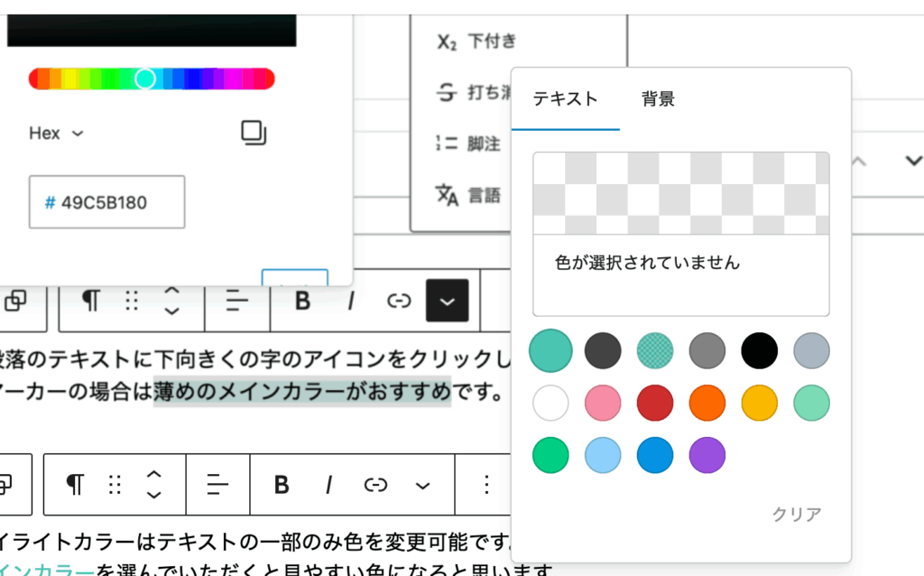Switch to the 背景 tab
Viewport: 924px width, 576px height.
click(658, 99)
